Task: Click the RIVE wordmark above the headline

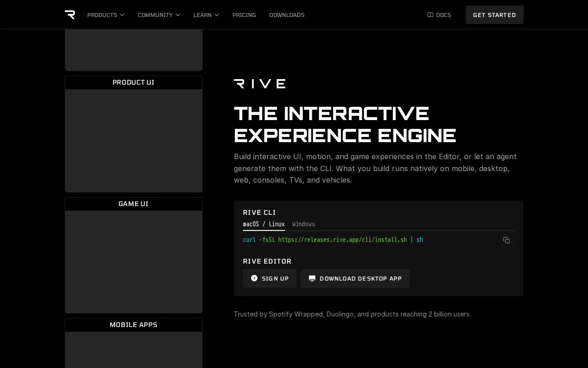Action: [260, 84]
